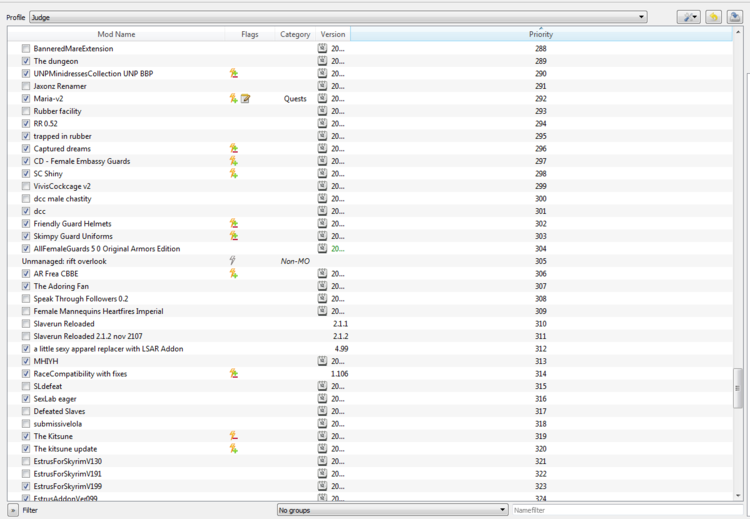Sort by the Mod Name column header
Image resolution: width=750 pixels, height=519 pixels.
[116, 34]
